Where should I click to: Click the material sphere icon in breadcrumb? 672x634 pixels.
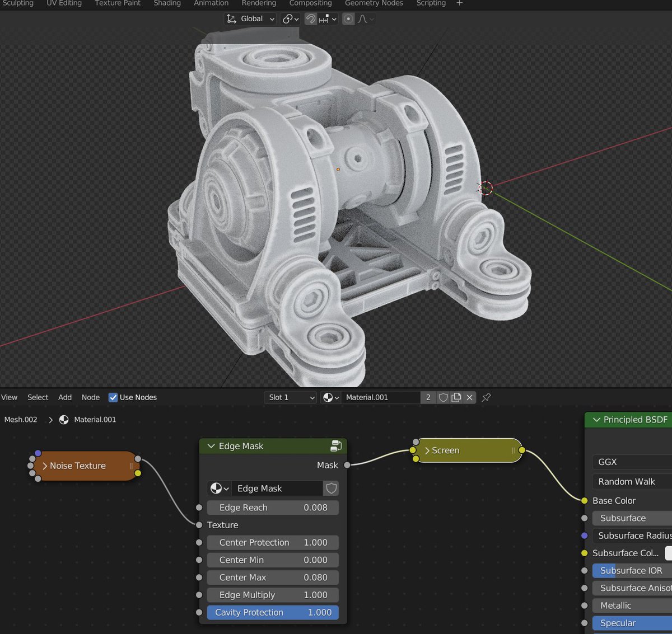[x=64, y=420]
